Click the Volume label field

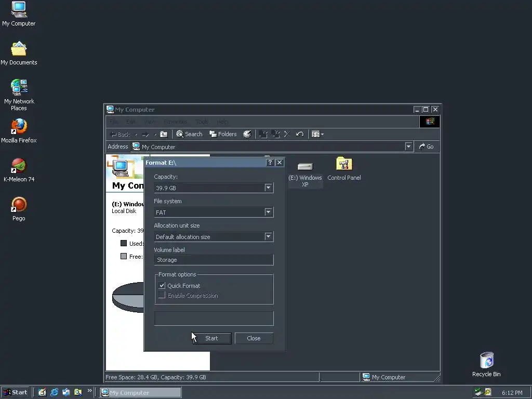[x=214, y=260]
